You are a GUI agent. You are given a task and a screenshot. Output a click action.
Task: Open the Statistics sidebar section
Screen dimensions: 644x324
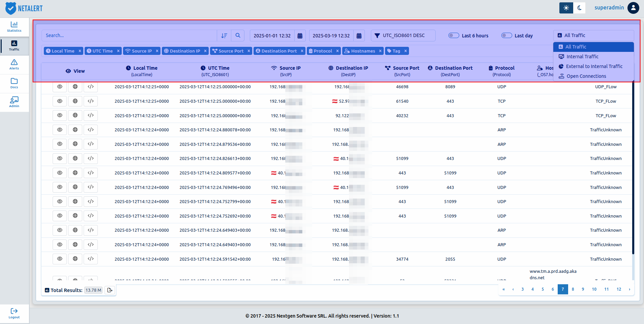(x=14, y=27)
